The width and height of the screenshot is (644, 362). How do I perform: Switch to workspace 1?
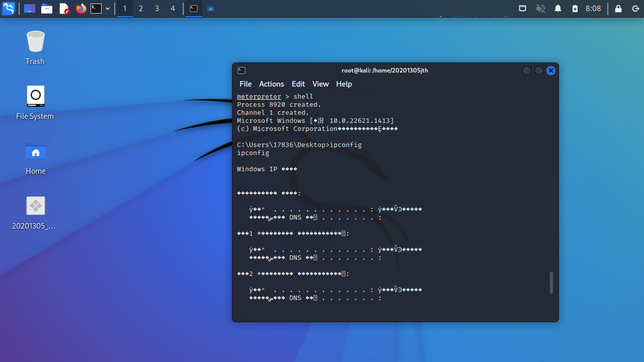point(124,9)
